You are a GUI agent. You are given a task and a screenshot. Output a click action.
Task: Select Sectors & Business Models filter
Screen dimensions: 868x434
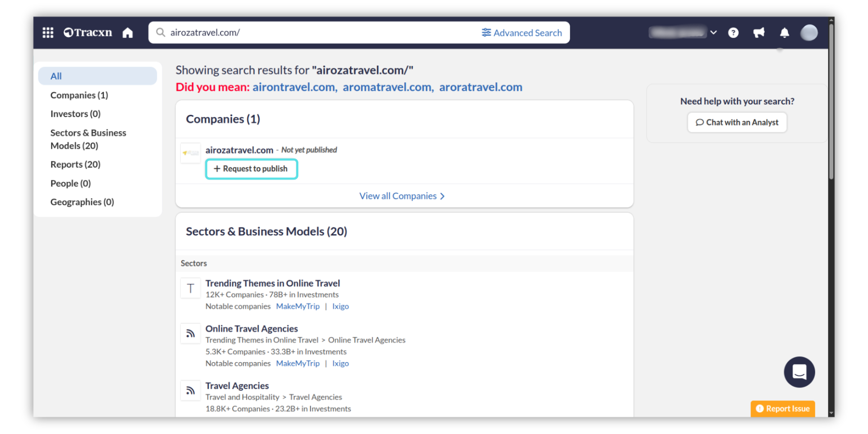click(88, 139)
